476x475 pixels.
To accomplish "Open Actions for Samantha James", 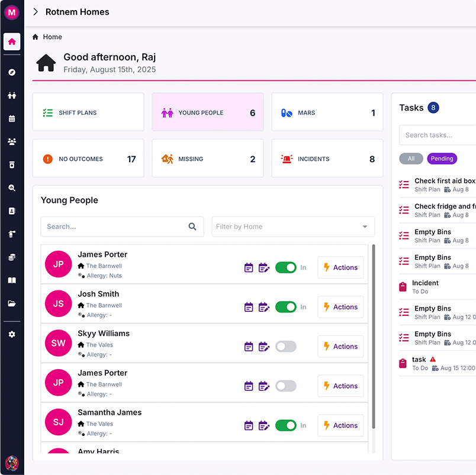I will tap(340, 425).
